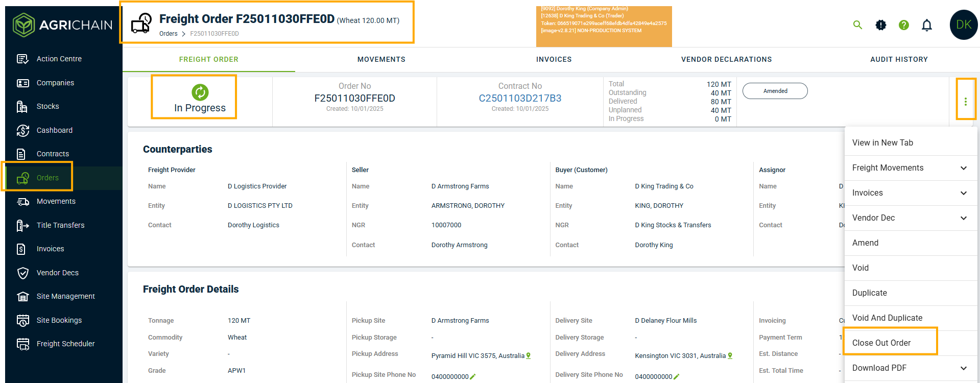980x383 pixels.
Task: Open the Movements truck icon in the sidebar
Action: (22, 201)
